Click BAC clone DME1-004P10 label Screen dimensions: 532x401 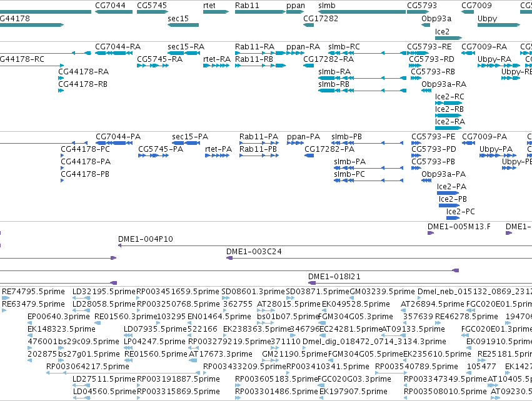coord(146,239)
